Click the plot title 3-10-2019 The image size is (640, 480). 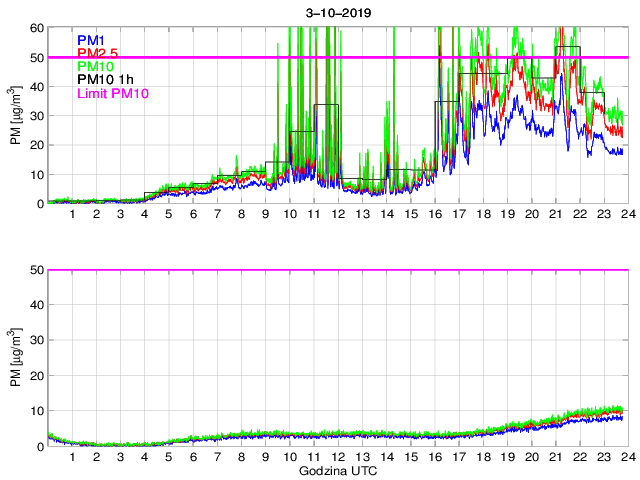336,13
